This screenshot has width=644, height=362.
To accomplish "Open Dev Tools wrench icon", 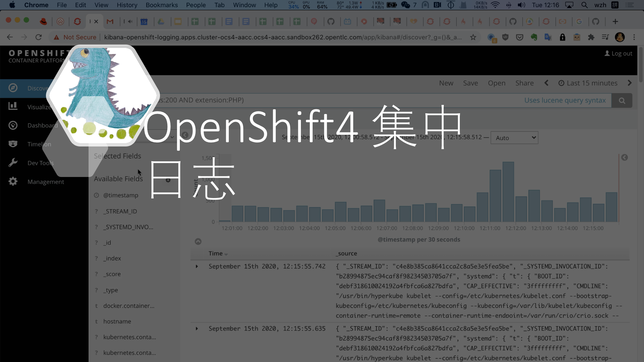I will point(13,163).
